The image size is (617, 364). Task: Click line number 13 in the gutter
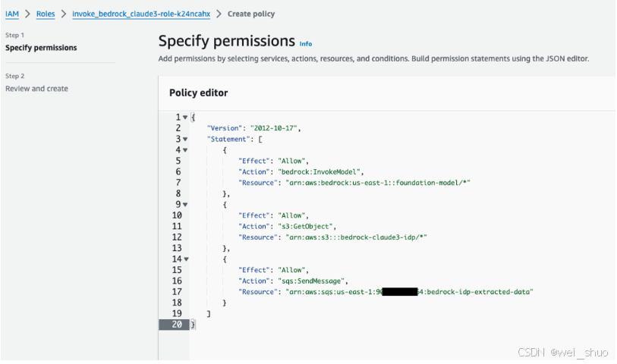pyautogui.click(x=177, y=249)
